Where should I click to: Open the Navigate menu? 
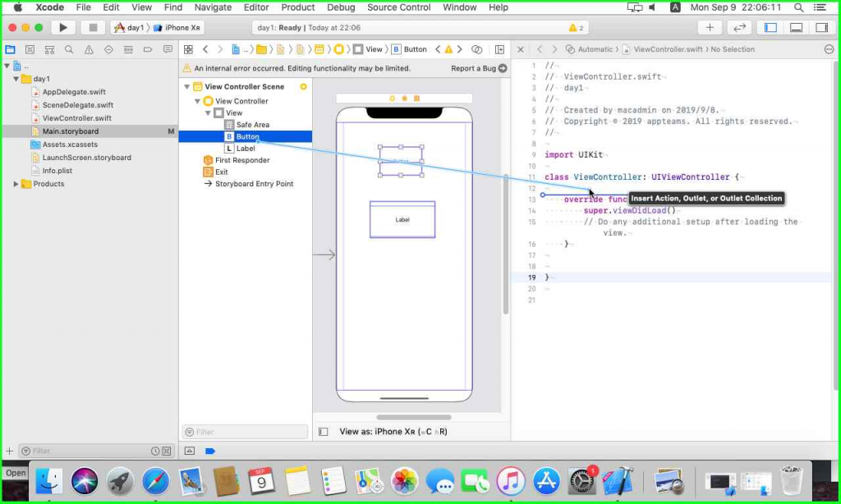[x=213, y=7]
